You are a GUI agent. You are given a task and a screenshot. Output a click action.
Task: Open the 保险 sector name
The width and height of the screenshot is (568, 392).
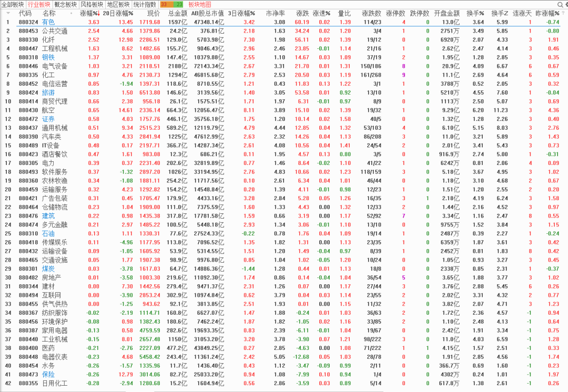(48, 374)
